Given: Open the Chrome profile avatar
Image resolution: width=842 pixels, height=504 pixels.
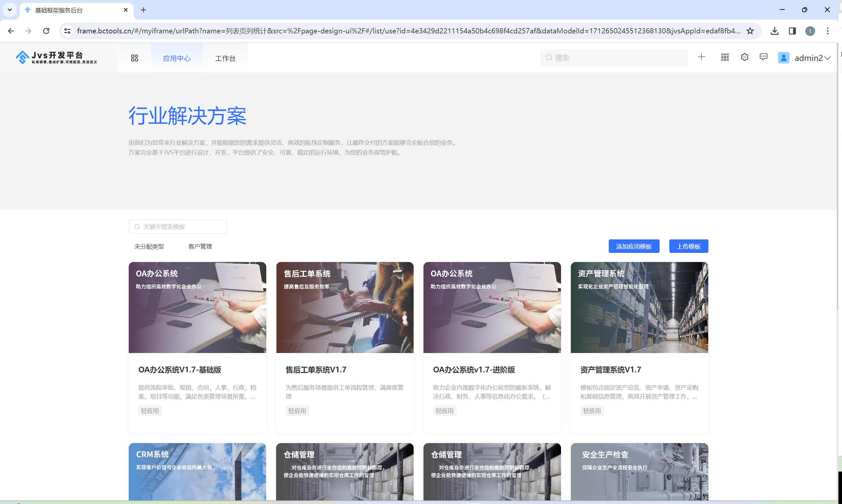Looking at the screenshot, I should (810, 31).
